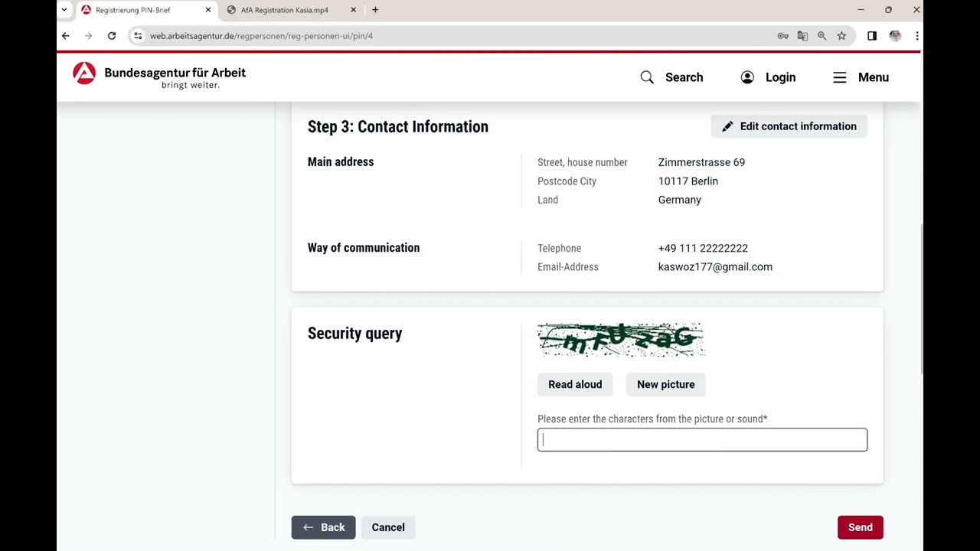Click the Login user icon

(747, 77)
